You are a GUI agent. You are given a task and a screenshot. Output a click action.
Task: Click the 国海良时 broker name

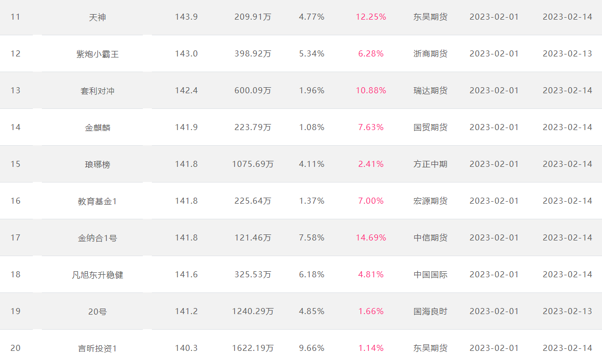tap(430, 312)
